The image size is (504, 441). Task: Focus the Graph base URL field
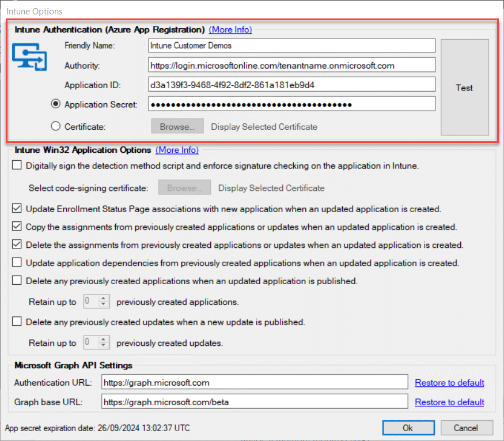[x=255, y=402]
